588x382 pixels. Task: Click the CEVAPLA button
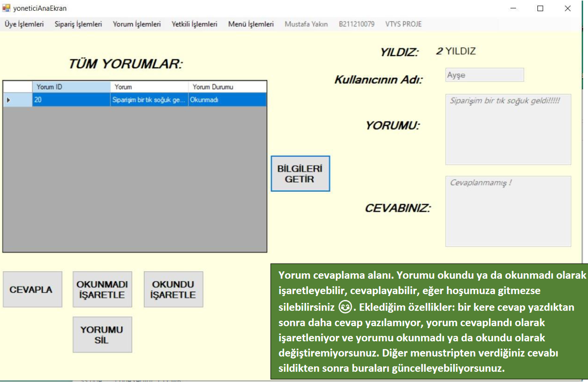click(x=33, y=289)
